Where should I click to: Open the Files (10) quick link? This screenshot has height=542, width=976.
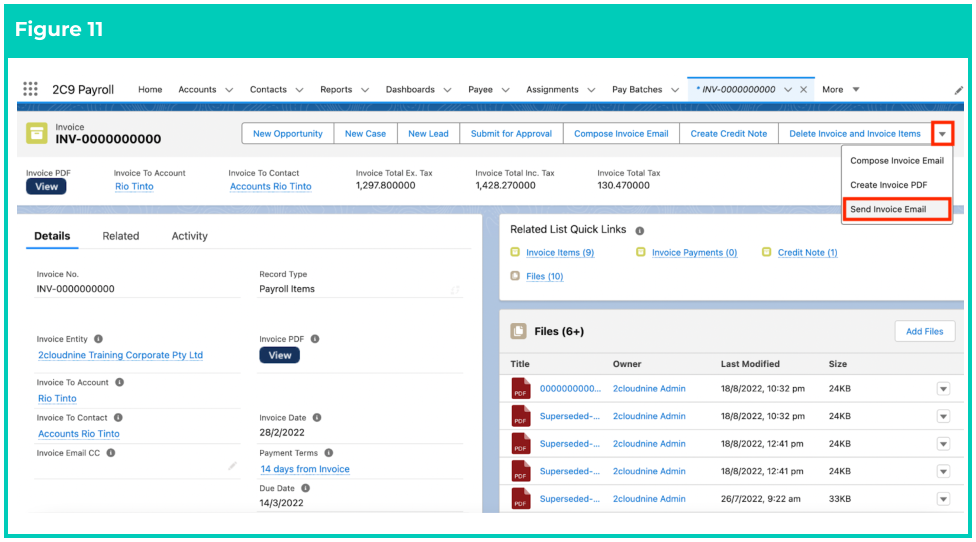pos(545,276)
